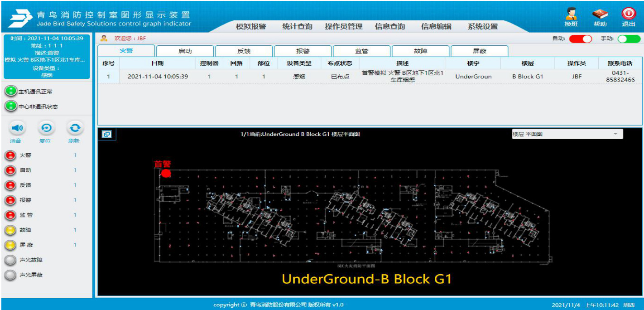Click the user avatar next to 欢迎您
This screenshot has width=644, height=310.
[104, 39]
